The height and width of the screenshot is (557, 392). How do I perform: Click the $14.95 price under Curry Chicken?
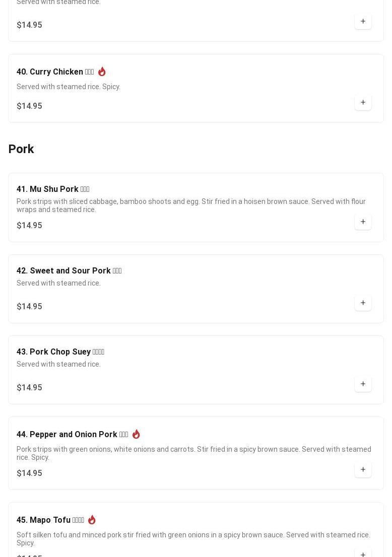pos(29,106)
